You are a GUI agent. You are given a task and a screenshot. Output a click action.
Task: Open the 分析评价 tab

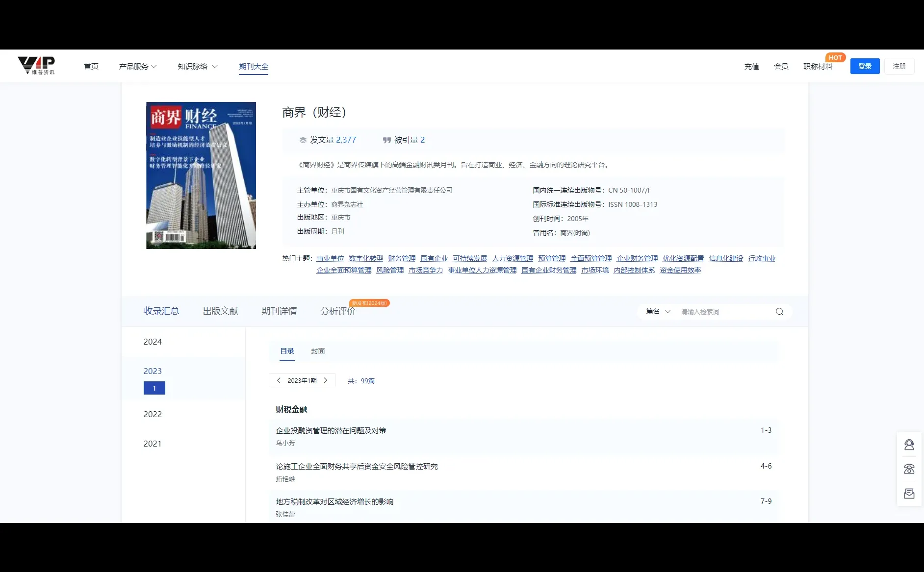(338, 311)
